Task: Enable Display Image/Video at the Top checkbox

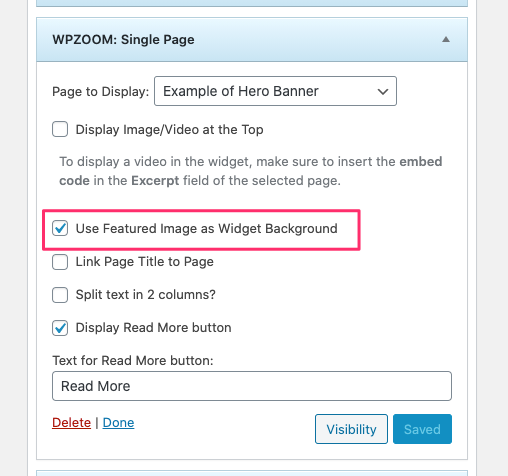Action: [x=60, y=129]
